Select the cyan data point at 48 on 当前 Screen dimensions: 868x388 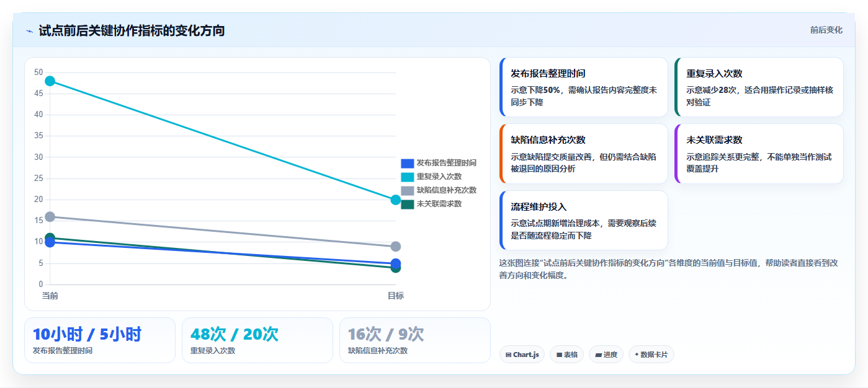(x=50, y=81)
